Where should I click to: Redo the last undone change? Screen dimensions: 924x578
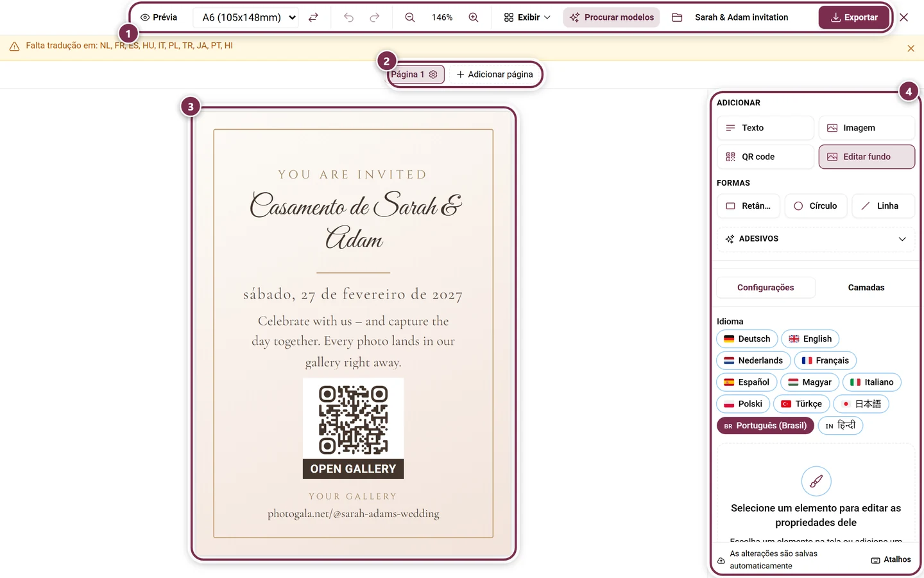375,17
